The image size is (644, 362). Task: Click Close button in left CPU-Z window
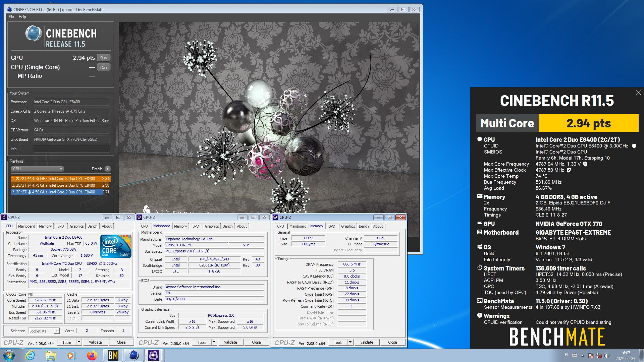pos(121,342)
